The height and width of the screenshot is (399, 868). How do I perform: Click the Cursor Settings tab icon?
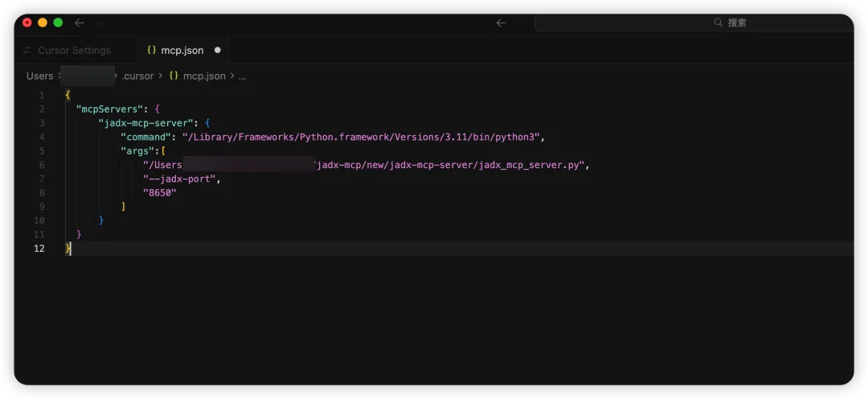[27, 50]
